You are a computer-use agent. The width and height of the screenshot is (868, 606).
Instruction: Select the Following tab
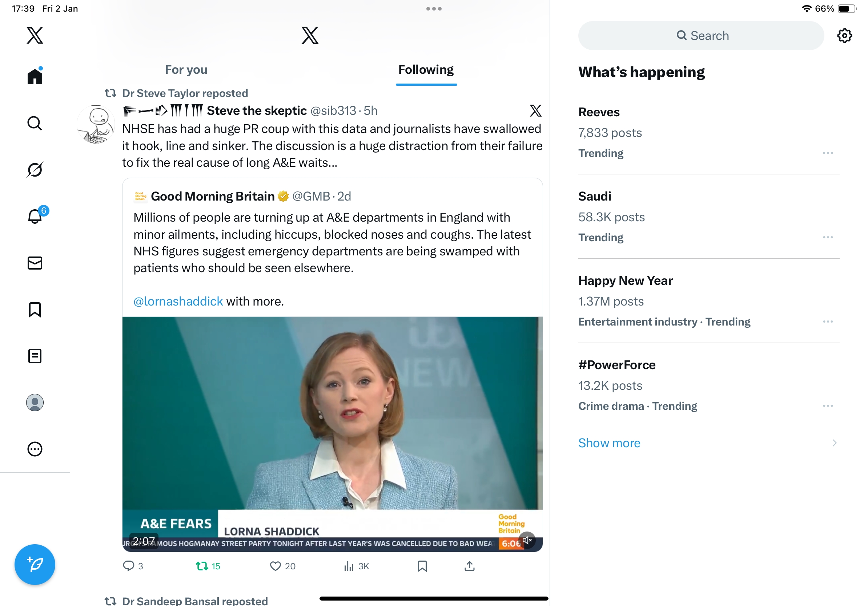pos(426,69)
